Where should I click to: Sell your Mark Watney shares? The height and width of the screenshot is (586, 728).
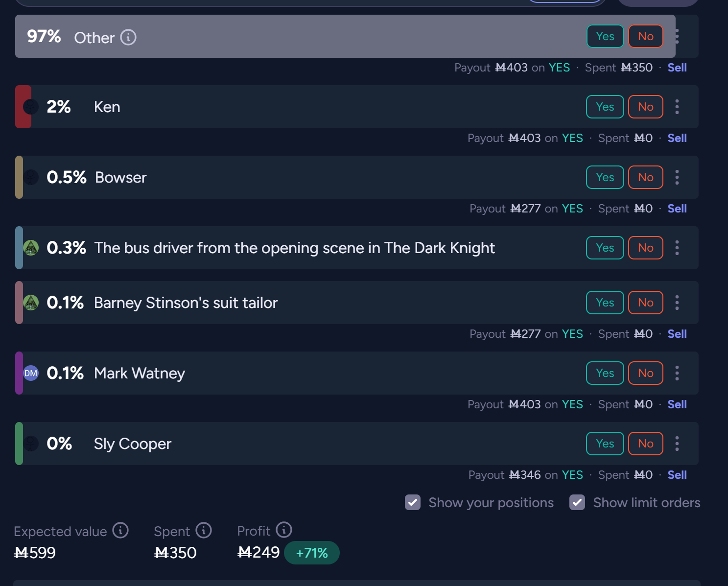pos(677,404)
